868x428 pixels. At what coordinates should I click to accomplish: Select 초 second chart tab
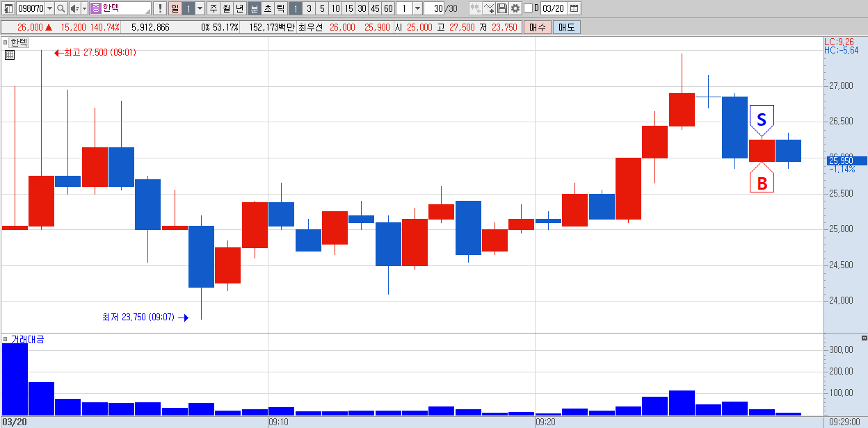[267, 8]
